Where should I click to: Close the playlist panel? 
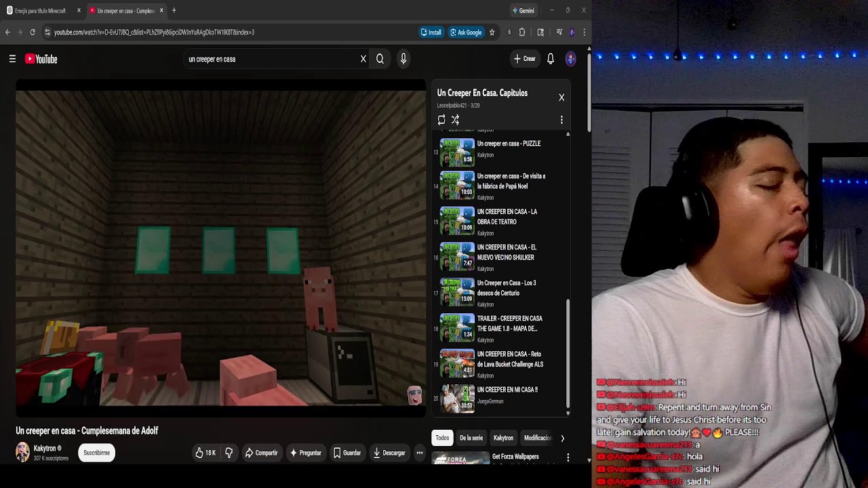pos(561,98)
